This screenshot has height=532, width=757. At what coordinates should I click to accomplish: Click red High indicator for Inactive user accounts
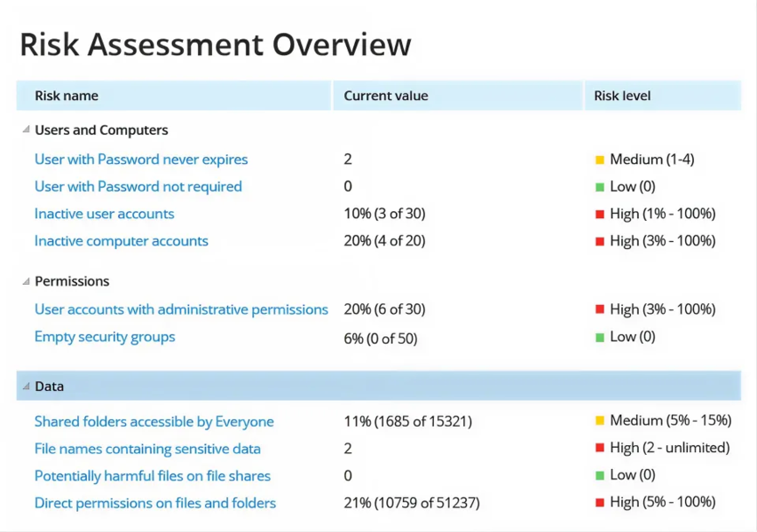(600, 215)
